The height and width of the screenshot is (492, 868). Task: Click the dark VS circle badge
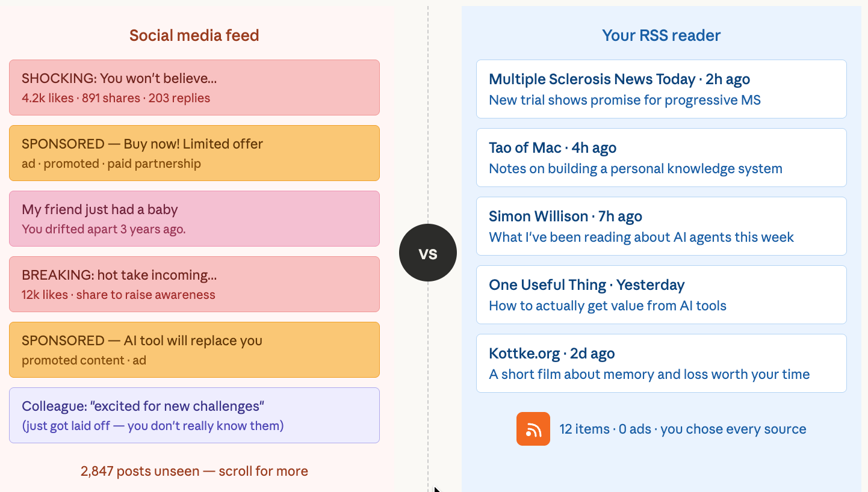[428, 253]
